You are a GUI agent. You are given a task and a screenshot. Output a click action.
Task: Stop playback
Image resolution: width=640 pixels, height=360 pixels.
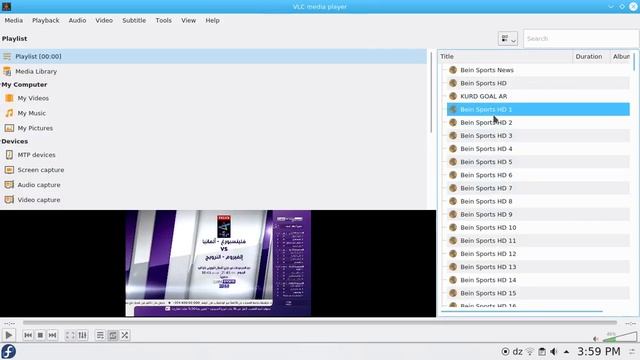40,336
